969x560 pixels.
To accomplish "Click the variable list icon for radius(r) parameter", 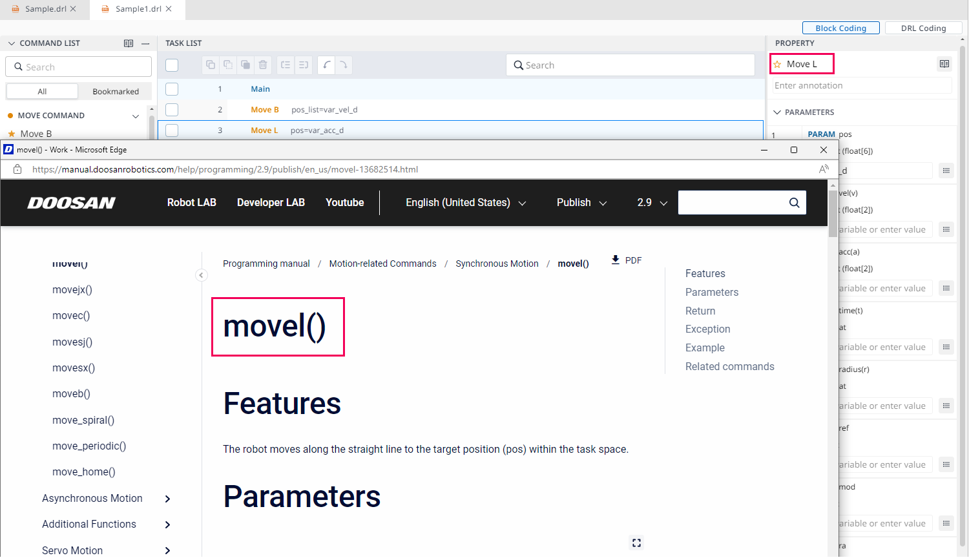I will click(x=946, y=406).
